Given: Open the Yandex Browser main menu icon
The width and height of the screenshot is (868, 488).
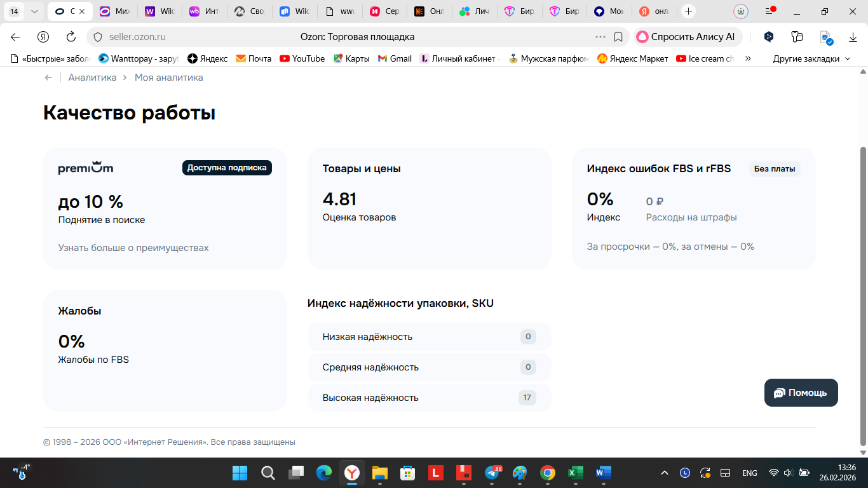Looking at the screenshot, I should [770, 11].
